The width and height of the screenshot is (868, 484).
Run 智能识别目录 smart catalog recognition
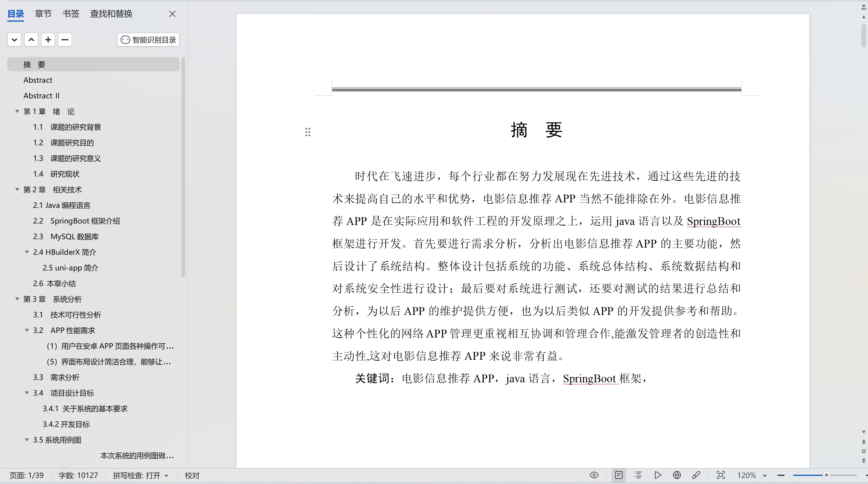pyautogui.click(x=148, y=39)
